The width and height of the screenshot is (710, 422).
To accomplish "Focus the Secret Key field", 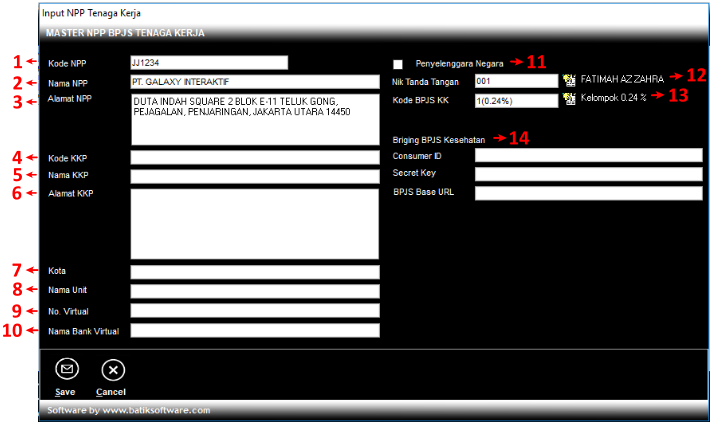I will [x=588, y=174].
